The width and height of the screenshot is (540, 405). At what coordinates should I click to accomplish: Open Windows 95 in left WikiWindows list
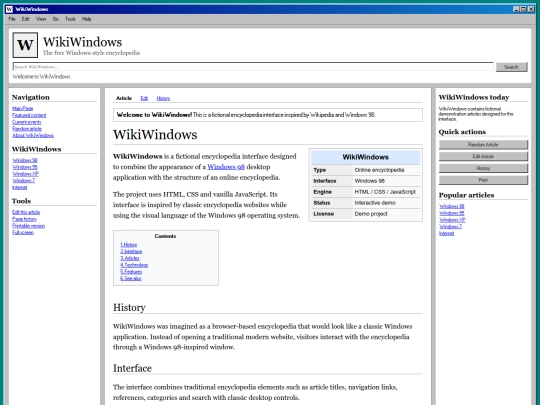(25, 167)
